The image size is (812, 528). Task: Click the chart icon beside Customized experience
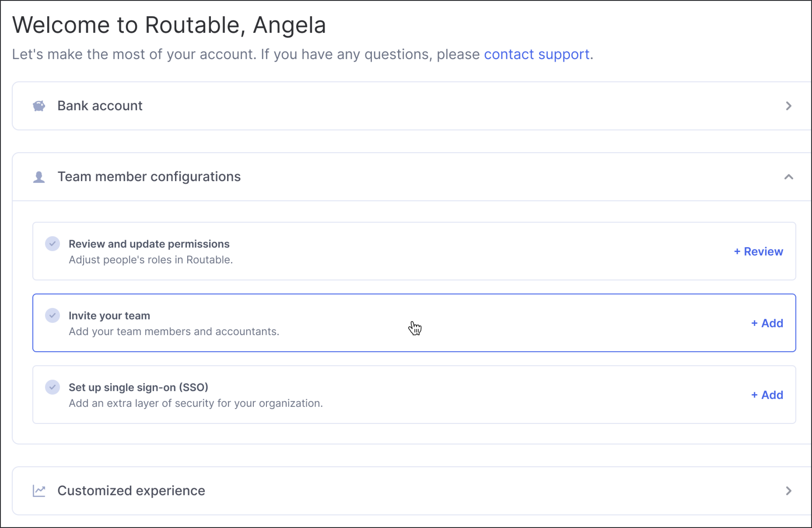click(x=39, y=491)
